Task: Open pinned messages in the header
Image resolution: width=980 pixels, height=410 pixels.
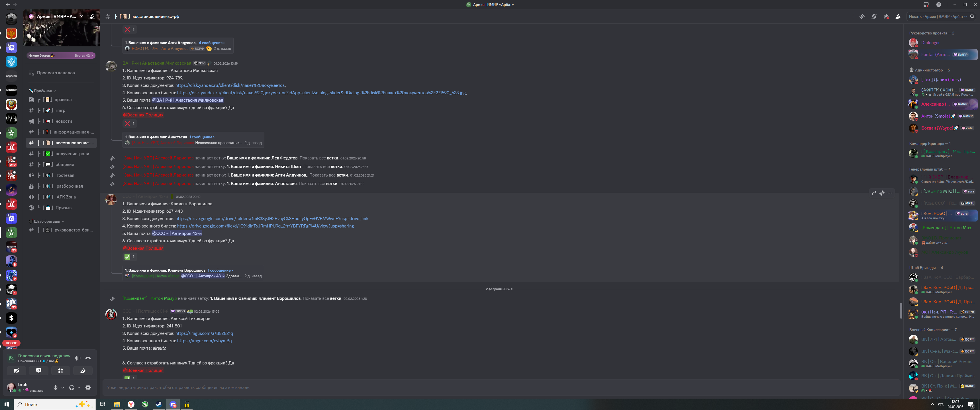Action: [x=886, y=17]
